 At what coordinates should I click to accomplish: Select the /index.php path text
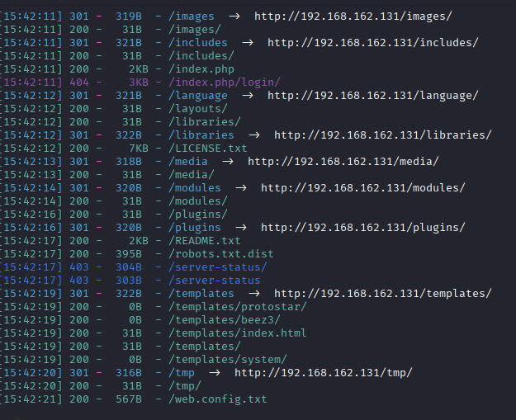(201, 69)
